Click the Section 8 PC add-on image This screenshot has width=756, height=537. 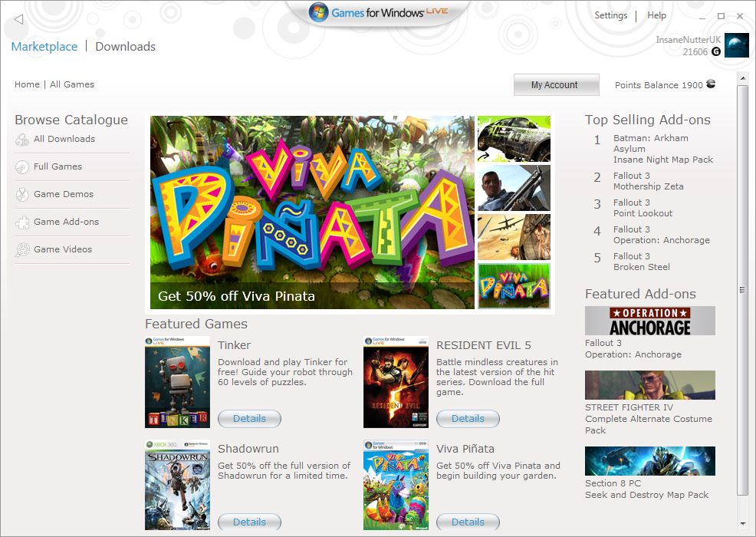[650, 461]
